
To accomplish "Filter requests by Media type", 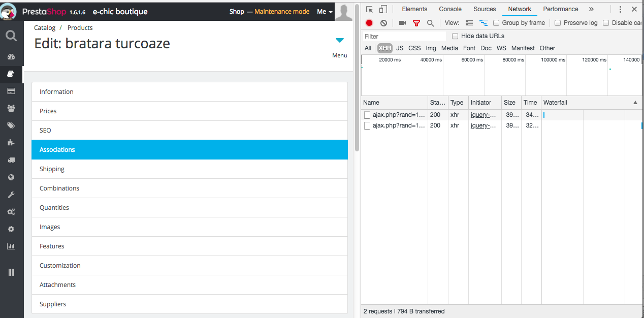I will (449, 48).
